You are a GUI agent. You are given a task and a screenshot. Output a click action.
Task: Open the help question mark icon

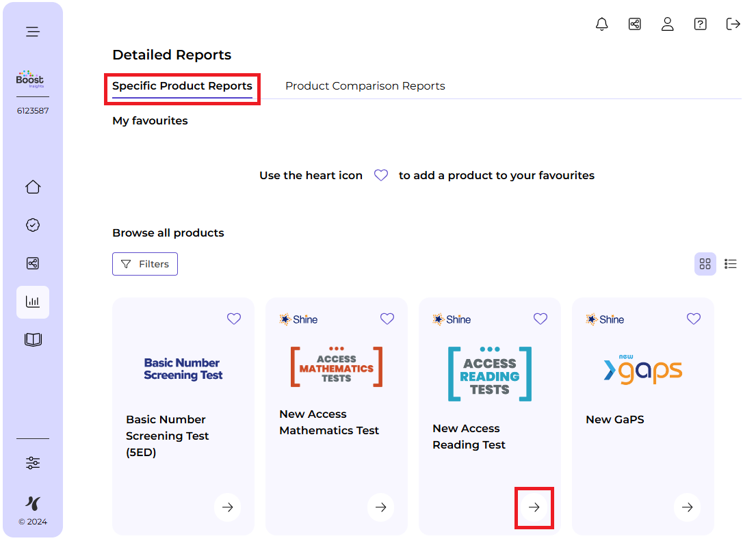tap(700, 25)
